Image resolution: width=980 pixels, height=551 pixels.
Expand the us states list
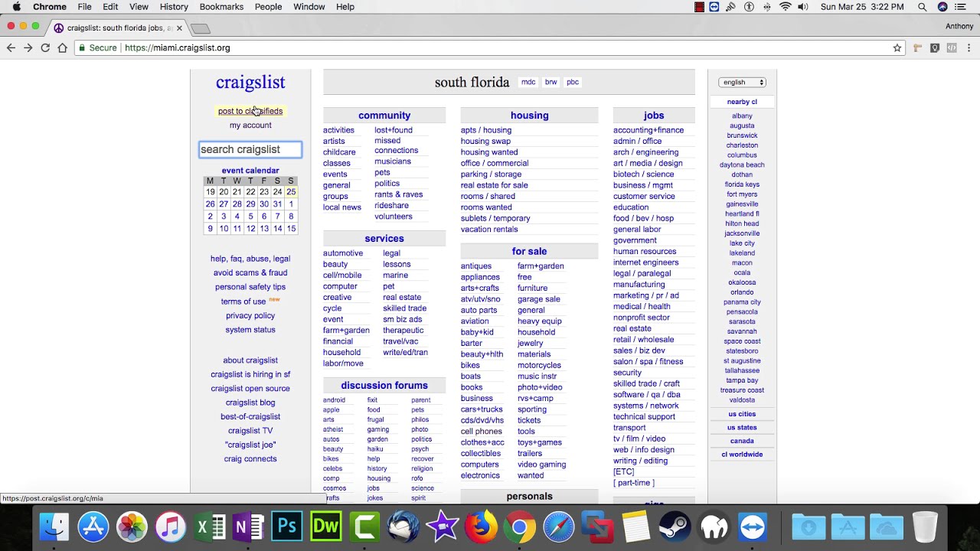click(742, 428)
